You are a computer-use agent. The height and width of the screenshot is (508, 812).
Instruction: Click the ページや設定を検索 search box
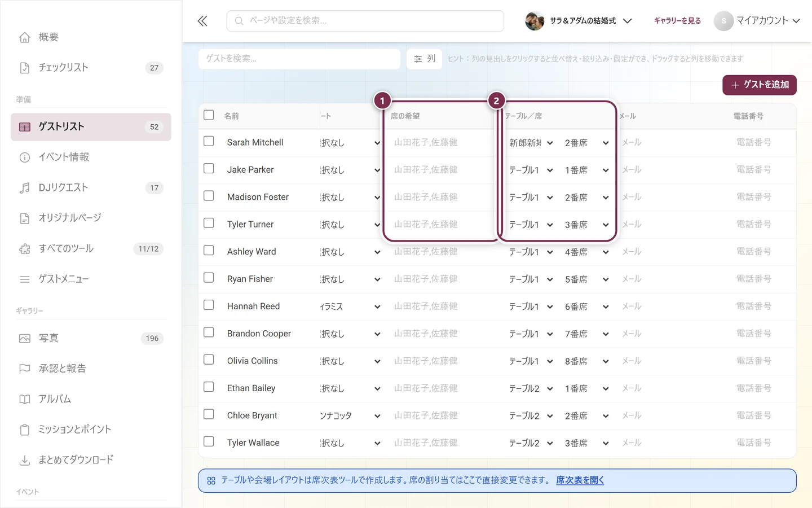365,21
